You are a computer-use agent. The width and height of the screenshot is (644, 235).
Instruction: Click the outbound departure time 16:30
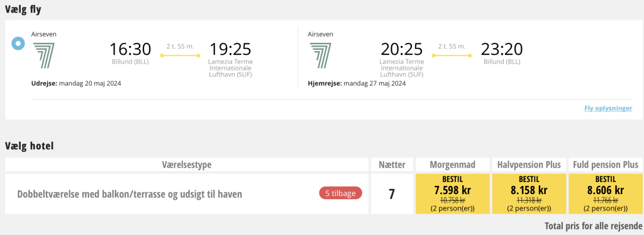tap(130, 49)
